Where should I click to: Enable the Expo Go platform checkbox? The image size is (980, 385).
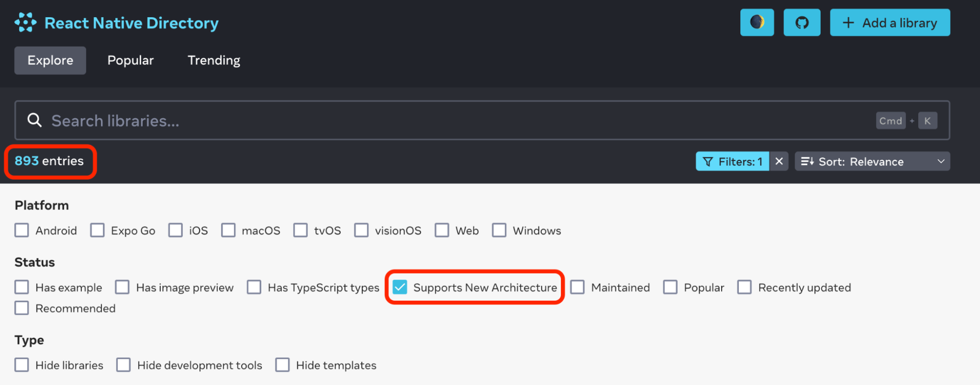click(97, 230)
